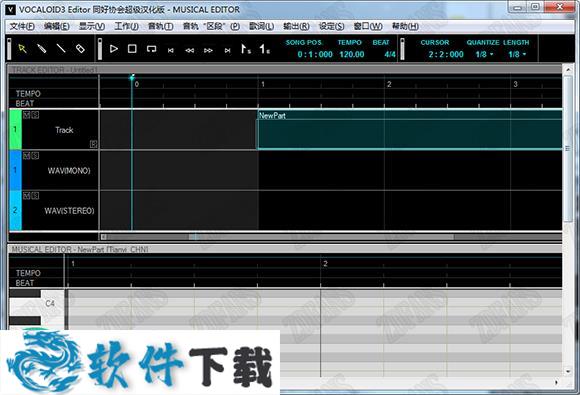Click the vertical scrollbar up arrow

pyautogui.click(x=568, y=70)
